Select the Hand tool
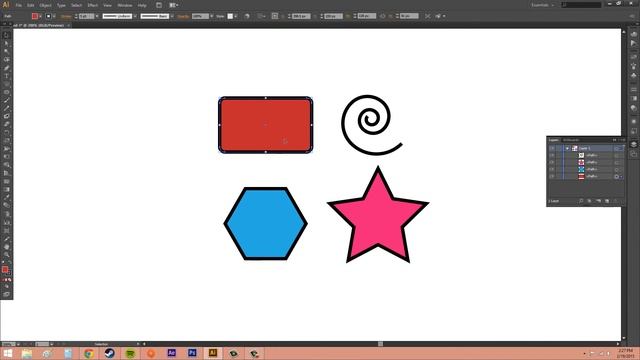 click(7, 247)
